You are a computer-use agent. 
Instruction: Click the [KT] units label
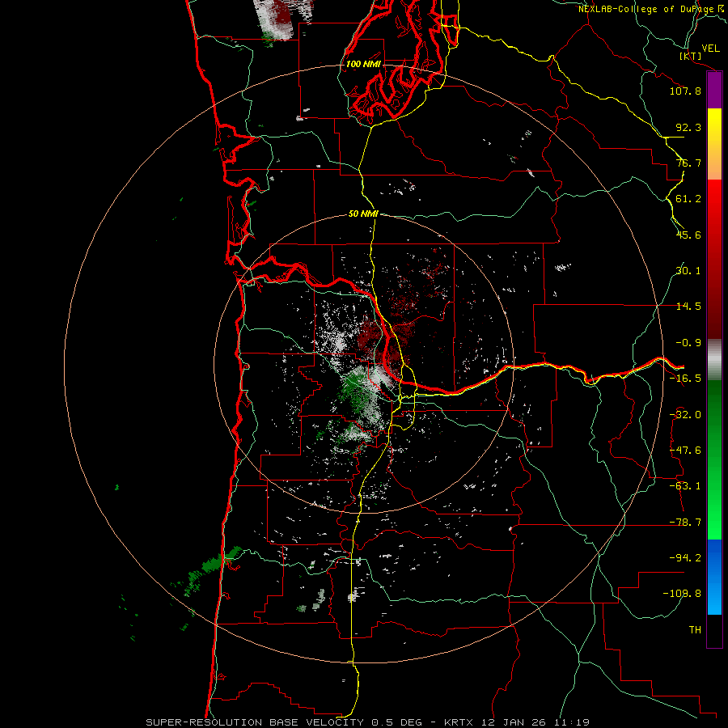pyautogui.click(x=691, y=56)
